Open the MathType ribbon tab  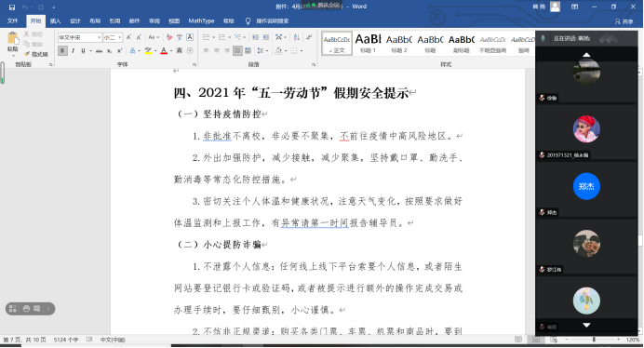click(201, 21)
